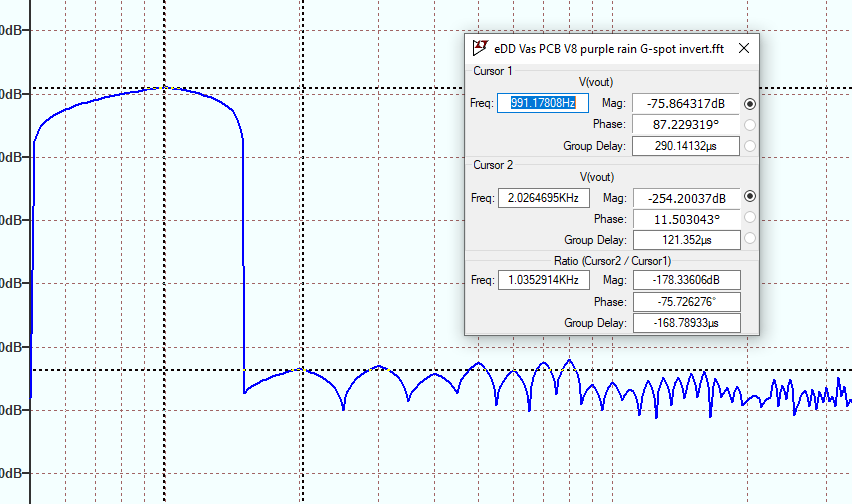Click Cursor 1 V(vout) trace label

(596, 82)
